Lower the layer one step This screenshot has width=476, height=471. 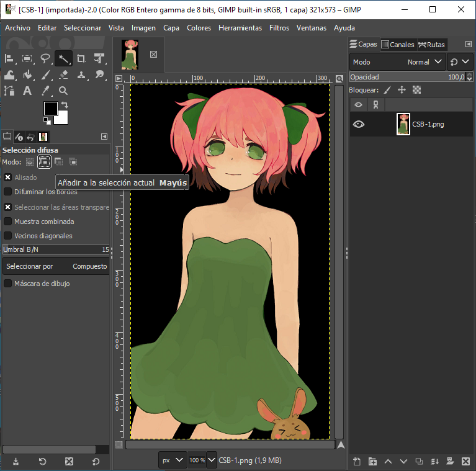click(x=403, y=461)
